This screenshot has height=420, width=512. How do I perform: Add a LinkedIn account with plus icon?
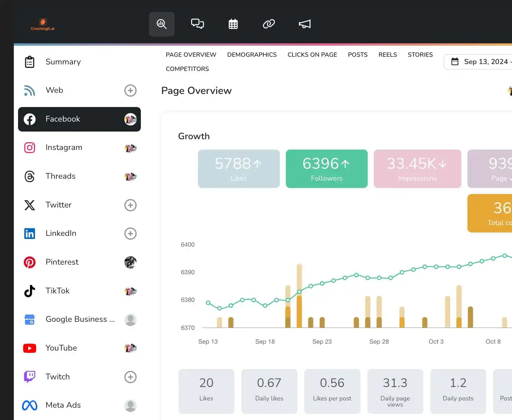pos(130,234)
